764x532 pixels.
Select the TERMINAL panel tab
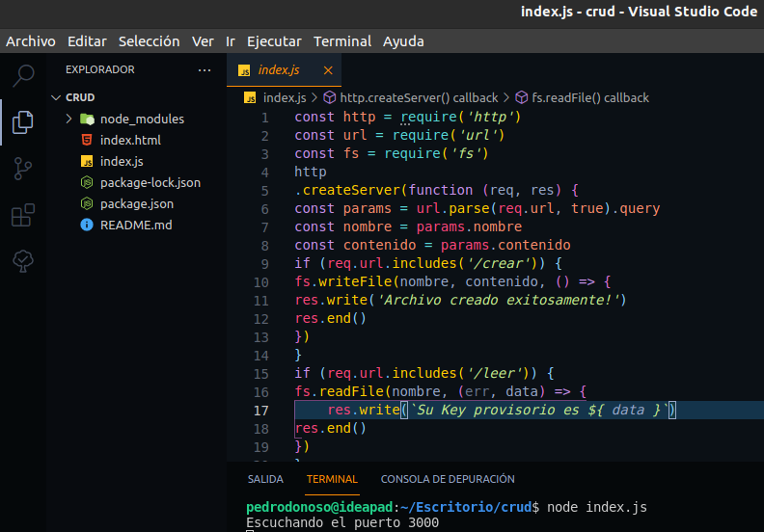(x=332, y=479)
